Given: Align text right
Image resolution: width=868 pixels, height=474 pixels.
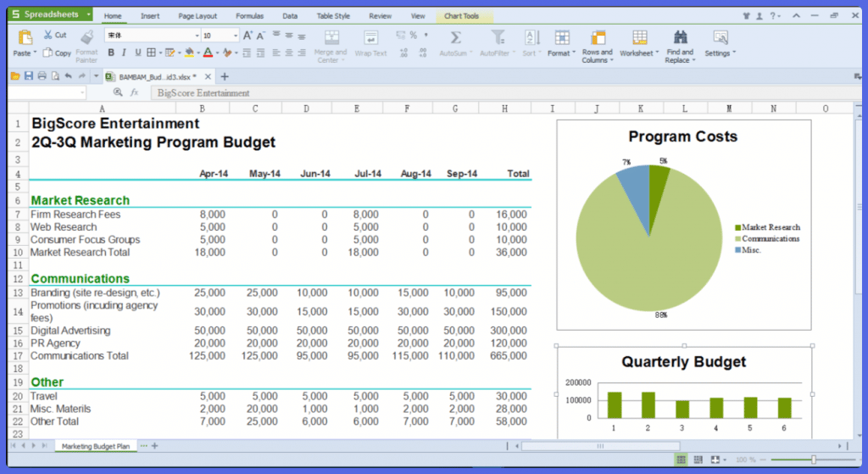Looking at the screenshot, I should (302, 53).
